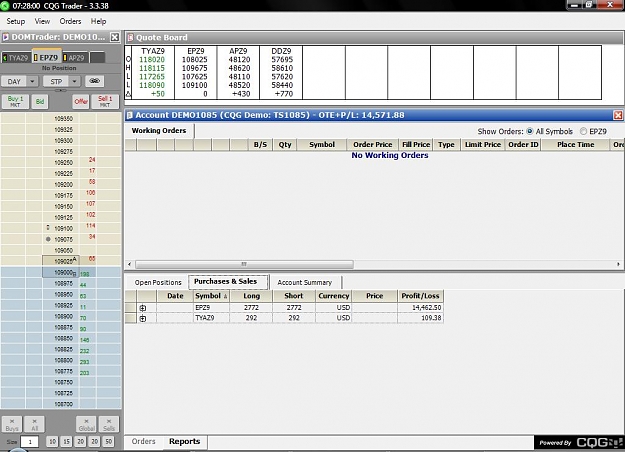Click Profit/Loss column header
The image size is (625, 452).
420,296
